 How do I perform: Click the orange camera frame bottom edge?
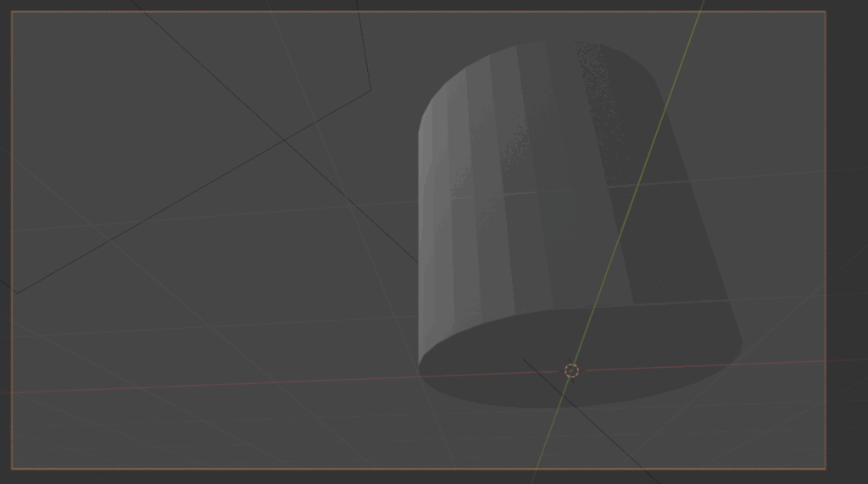[254, 468]
